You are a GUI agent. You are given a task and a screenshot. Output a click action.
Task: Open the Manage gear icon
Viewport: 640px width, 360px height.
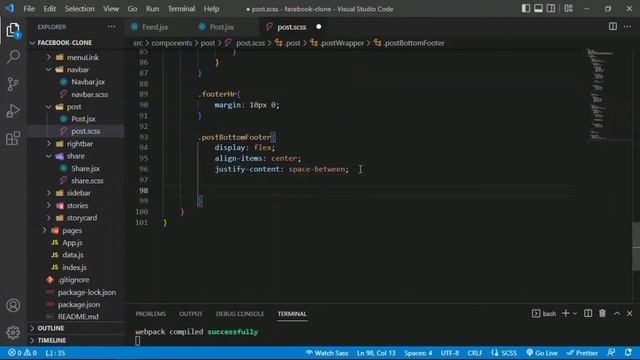click(x=13, y=332)
